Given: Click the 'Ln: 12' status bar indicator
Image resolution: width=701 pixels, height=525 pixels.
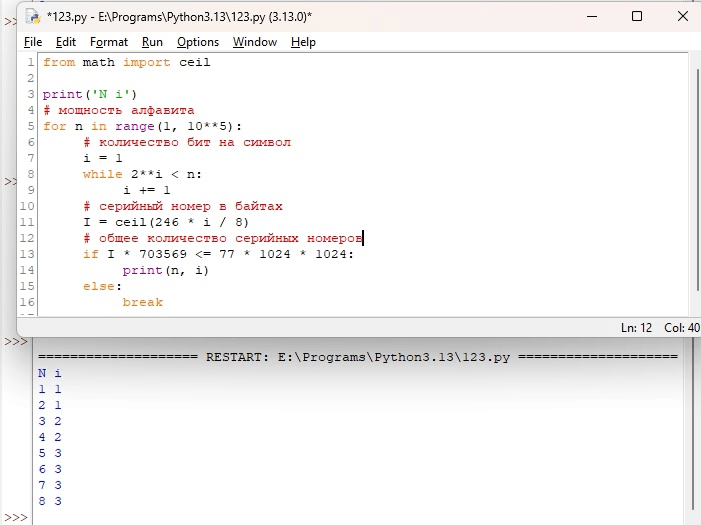Looking at the screenshot, I should pyautogui.click(x=636, y=328).
